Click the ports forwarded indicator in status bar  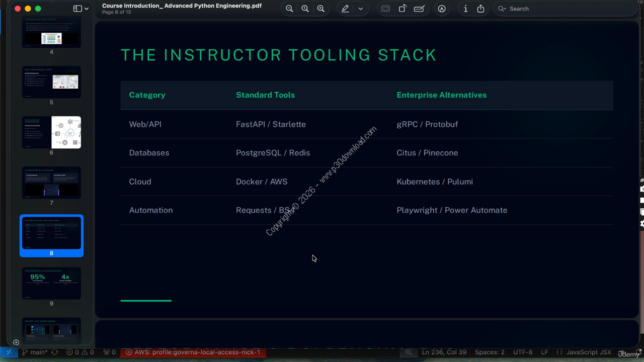coord(109,352)
